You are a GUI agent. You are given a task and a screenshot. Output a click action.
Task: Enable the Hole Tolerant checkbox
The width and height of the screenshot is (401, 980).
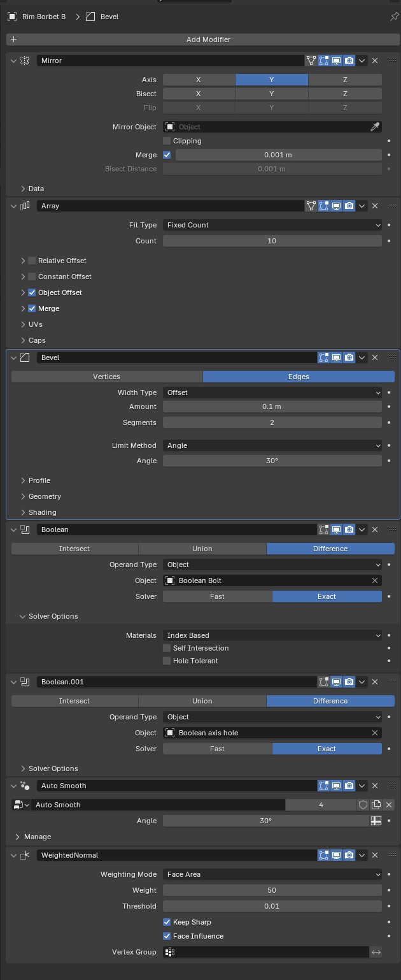(x=167, y=661)
